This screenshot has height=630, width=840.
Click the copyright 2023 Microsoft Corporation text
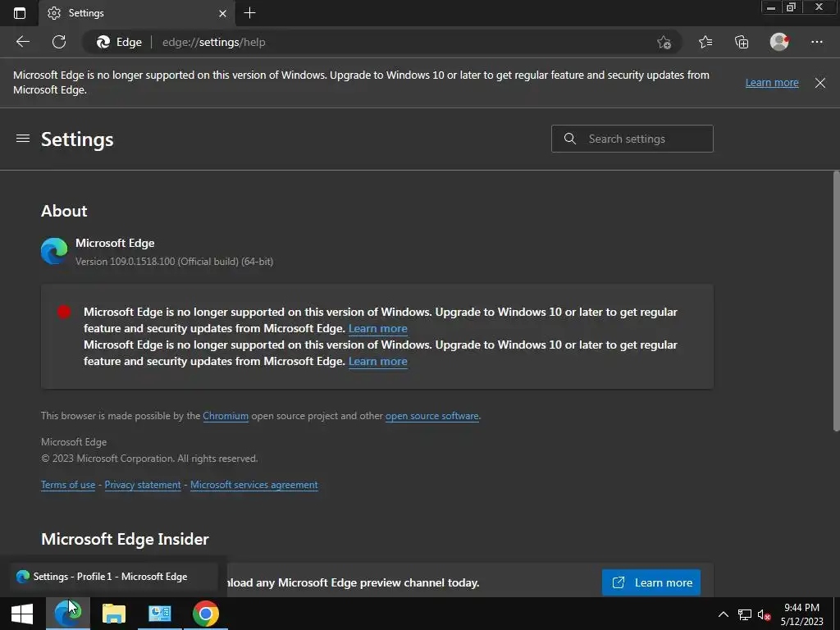pos(149,459)
